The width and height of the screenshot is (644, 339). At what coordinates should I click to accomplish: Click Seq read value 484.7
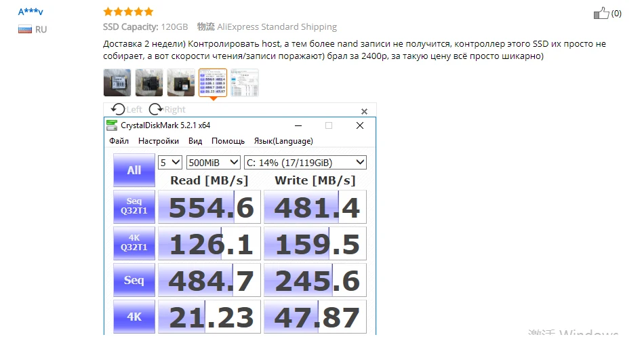(209, 280)
